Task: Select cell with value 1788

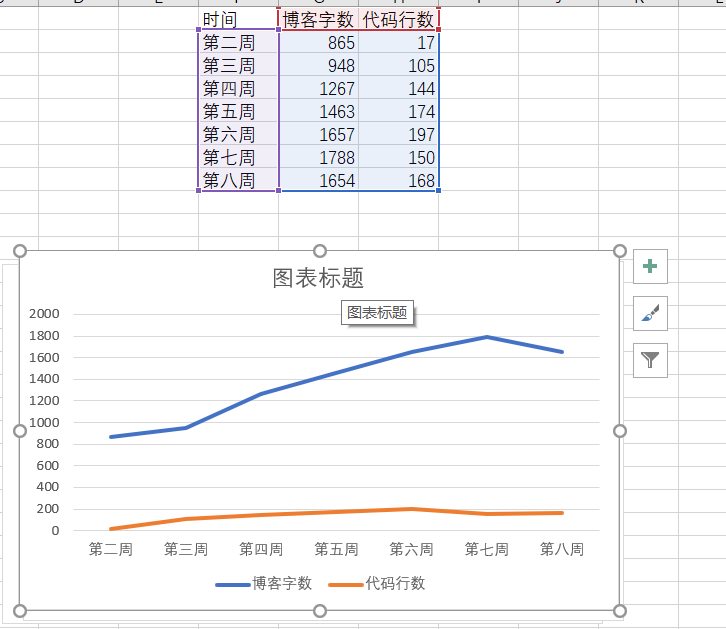Action: click(x=319, y=157)
